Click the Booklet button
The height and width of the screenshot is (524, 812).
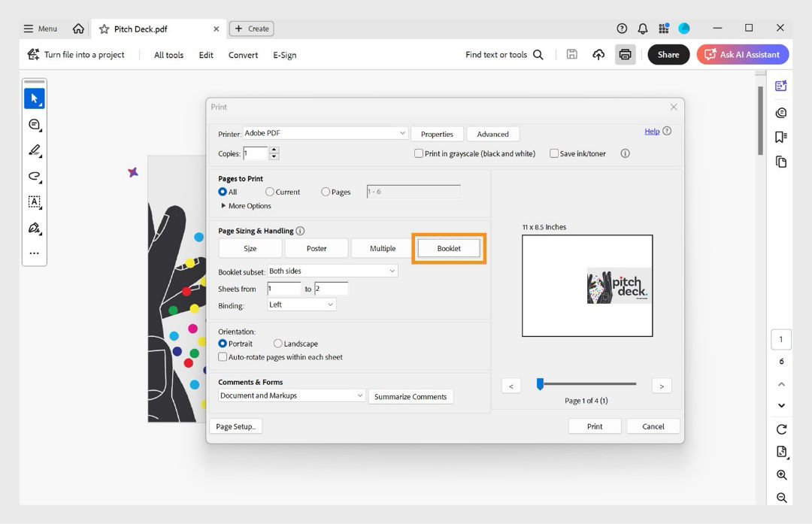[x=448, y=248]
